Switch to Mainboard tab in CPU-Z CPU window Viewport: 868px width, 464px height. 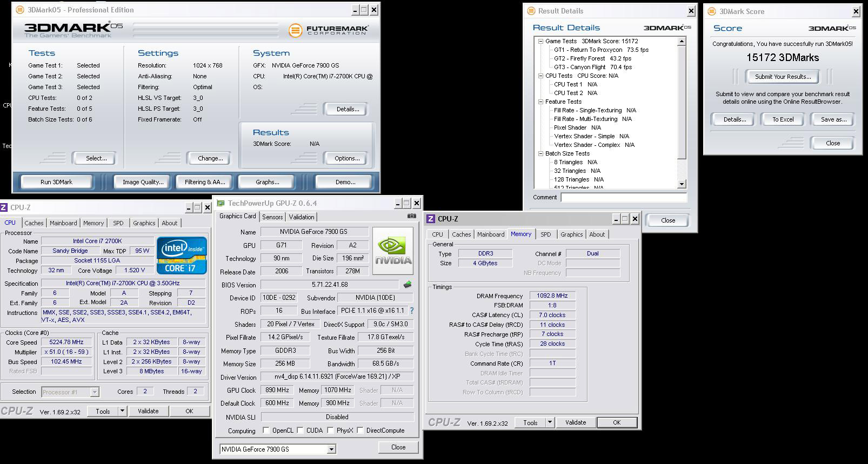[63, 223]
